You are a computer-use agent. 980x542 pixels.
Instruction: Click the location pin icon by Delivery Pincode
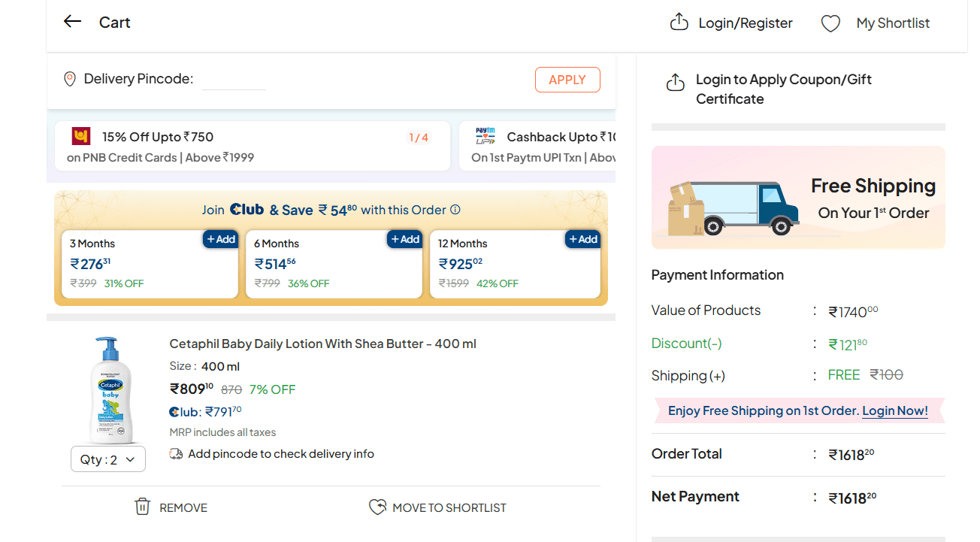coord(70,79)
